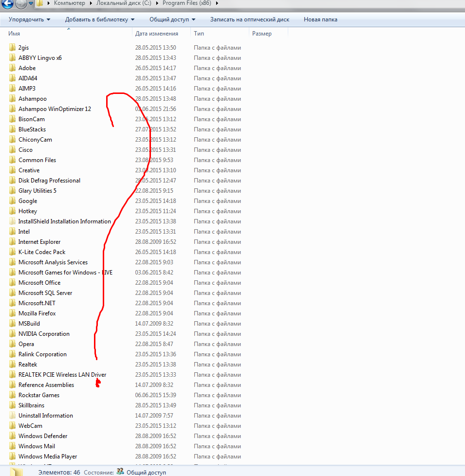
Task: Select Microsoft Games for Windows - LIVE
Action: [x=65, y=272]
